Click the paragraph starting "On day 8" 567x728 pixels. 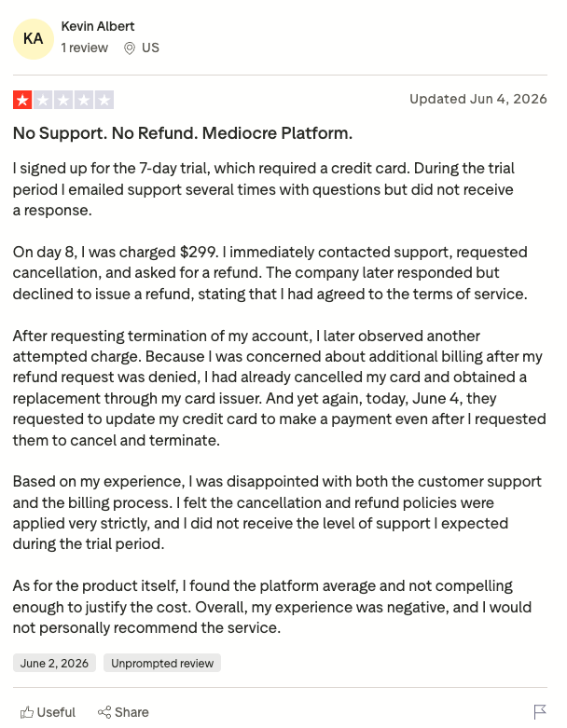pyautogui.click(x=270, y=273)
